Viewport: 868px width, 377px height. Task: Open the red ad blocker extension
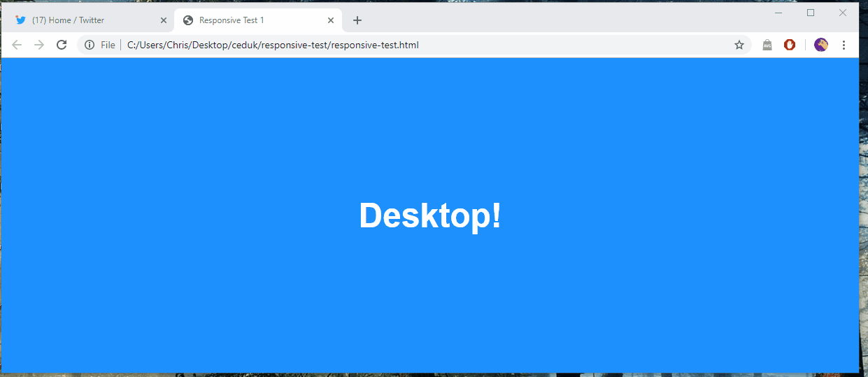pyautogui.click(x=790, y=45)
